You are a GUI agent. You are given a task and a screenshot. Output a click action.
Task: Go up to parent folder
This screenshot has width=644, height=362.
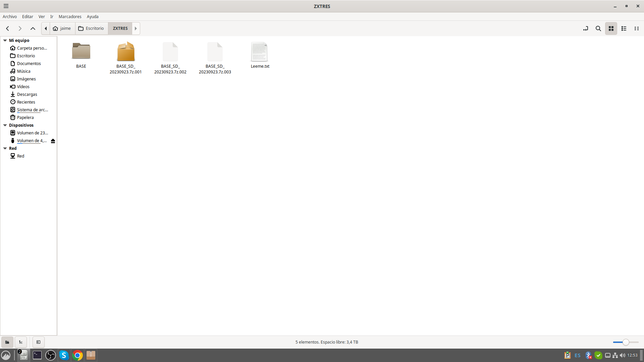tap(33, 28)
